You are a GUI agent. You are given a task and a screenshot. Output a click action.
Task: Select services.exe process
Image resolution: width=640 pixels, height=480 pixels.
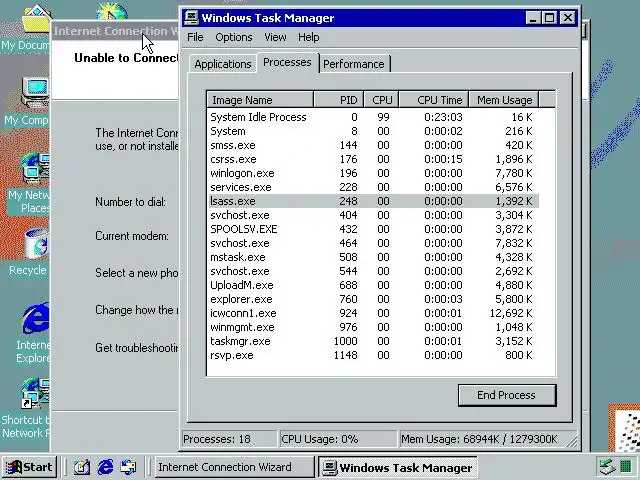tap(373, 187)
